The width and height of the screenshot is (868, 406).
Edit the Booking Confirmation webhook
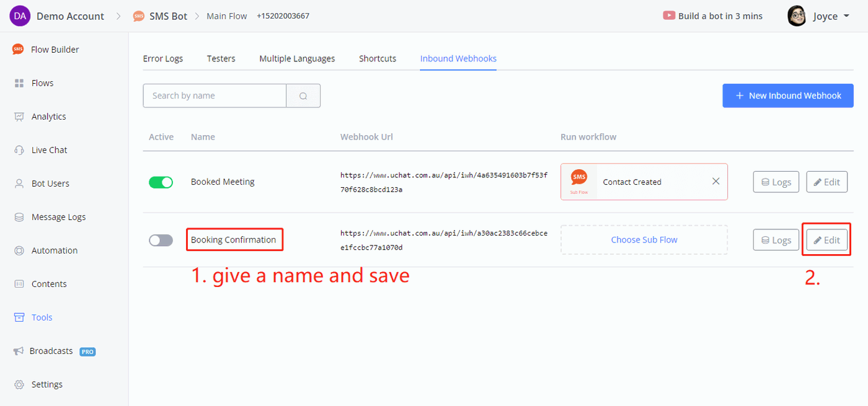(x=826, y=240)
